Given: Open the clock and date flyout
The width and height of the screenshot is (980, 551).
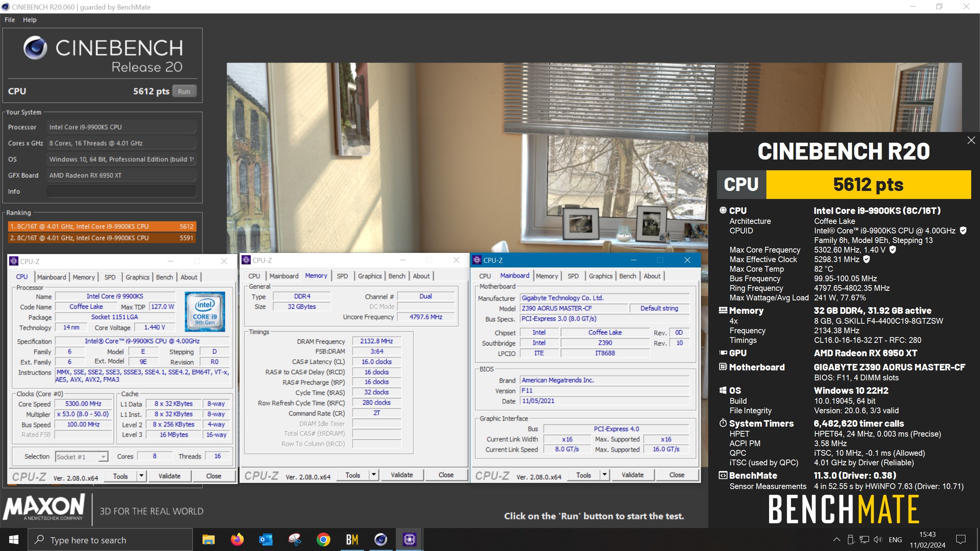Looking at the screenshot, I should coord(927,540).
